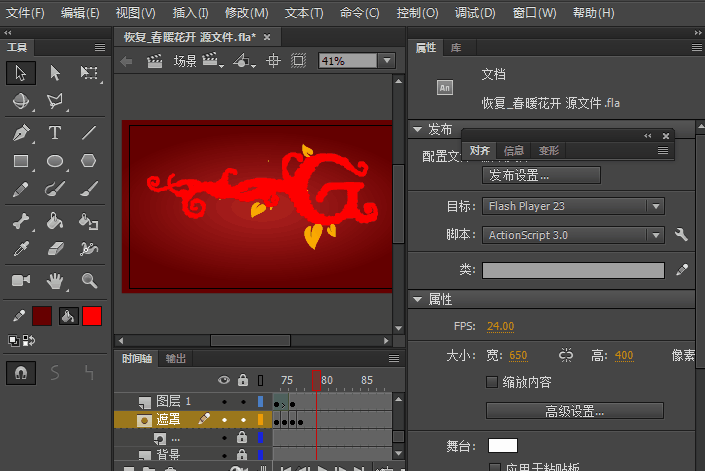Open the 文件(F) menu
The width and height of the screenshot is (705, 471).
(x=25, y=13)
